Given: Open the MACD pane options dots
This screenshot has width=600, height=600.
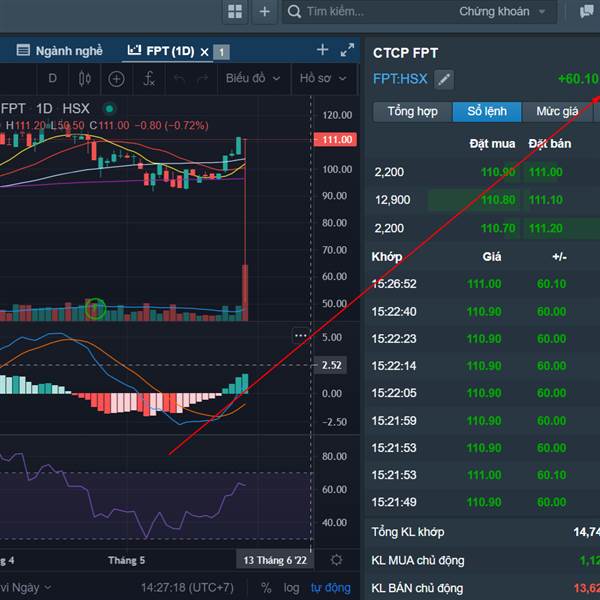Looking at the screenshot, I should [x=300, y=336].
